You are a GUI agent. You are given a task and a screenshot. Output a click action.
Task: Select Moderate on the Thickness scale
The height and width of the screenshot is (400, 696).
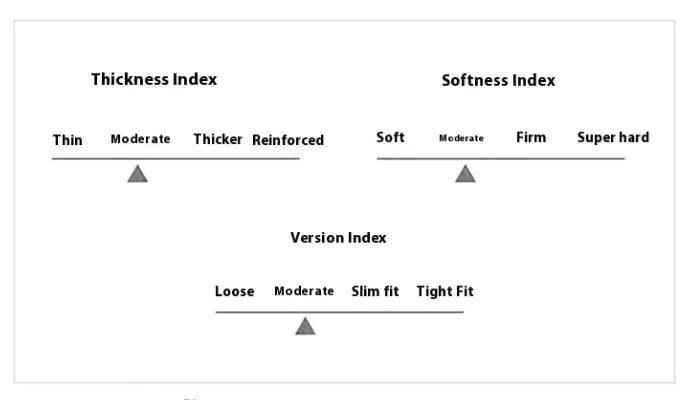pos(140,139)
